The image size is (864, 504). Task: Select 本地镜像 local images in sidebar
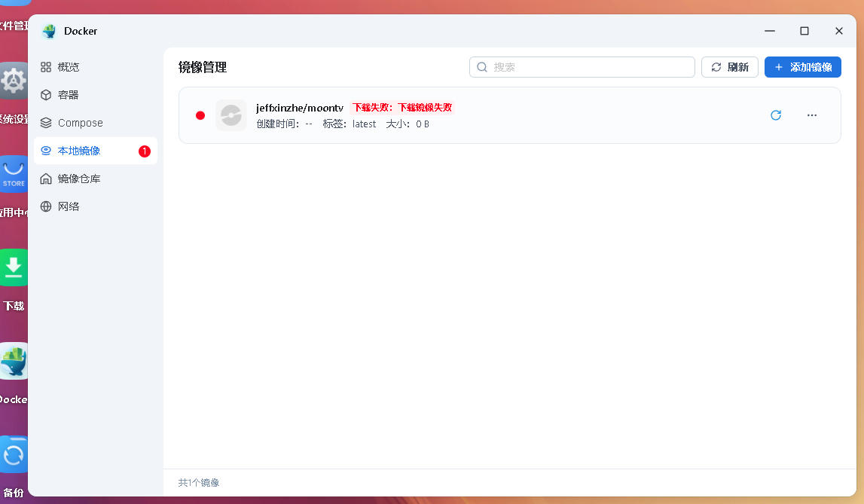pos(96,151)
